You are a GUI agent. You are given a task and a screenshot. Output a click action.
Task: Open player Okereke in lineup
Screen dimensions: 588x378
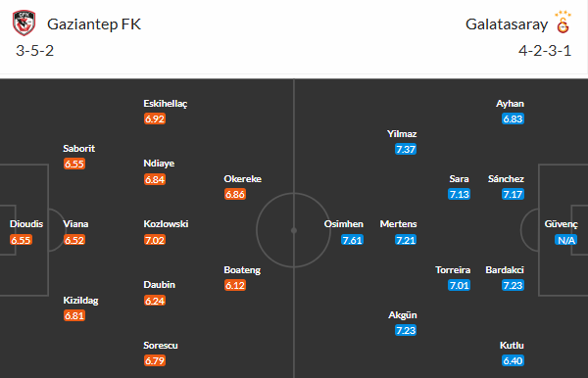243,178
